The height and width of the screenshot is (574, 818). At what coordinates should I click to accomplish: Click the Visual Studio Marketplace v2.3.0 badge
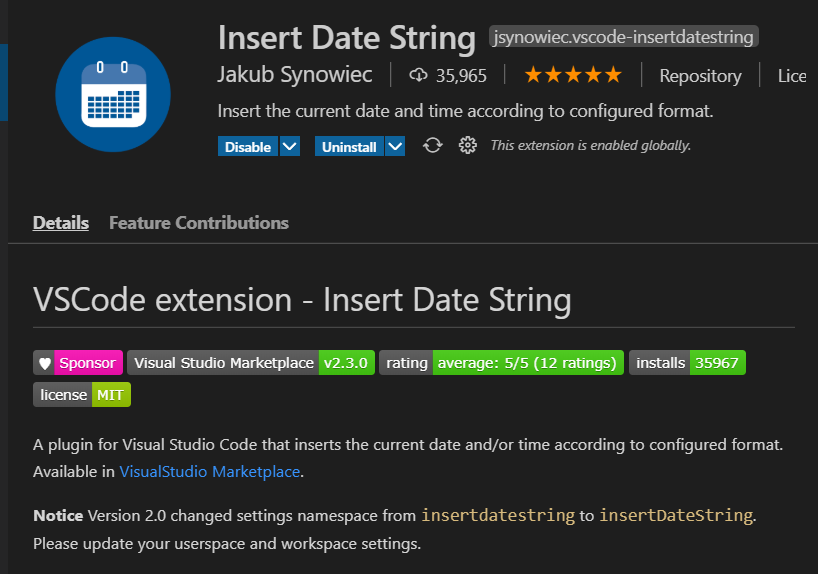[251, 363]
